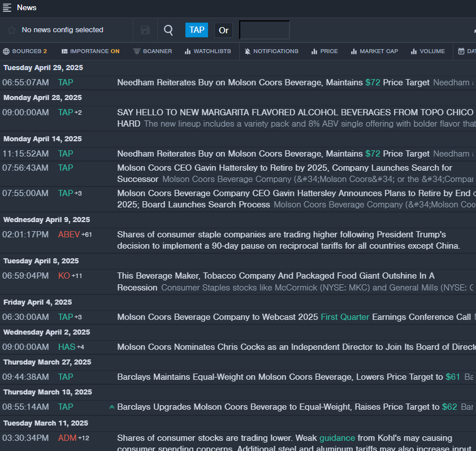Select the No news config selected dropdown
Screen dimensions: 476x451
[63, 30]
